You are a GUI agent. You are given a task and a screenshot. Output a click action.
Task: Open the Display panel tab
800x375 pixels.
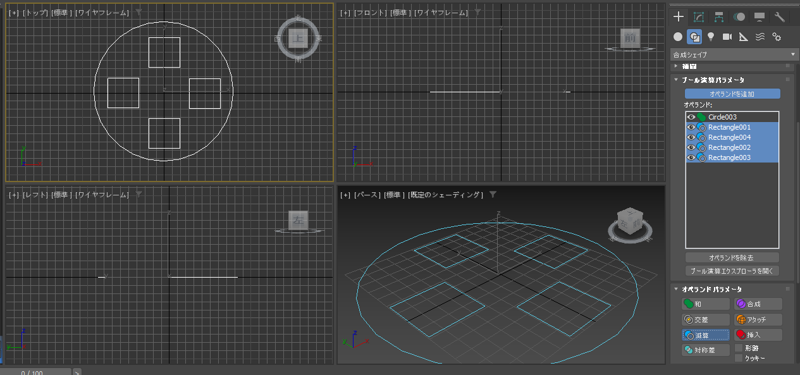(x=759, y=17)
